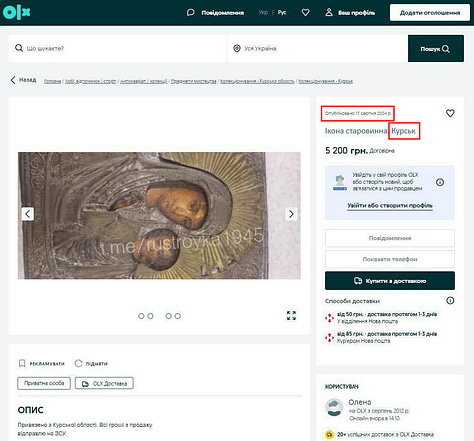Click the OLX Доставка tag
The height and width of the screenshot is (441, 474).
(x=104, y=383)
